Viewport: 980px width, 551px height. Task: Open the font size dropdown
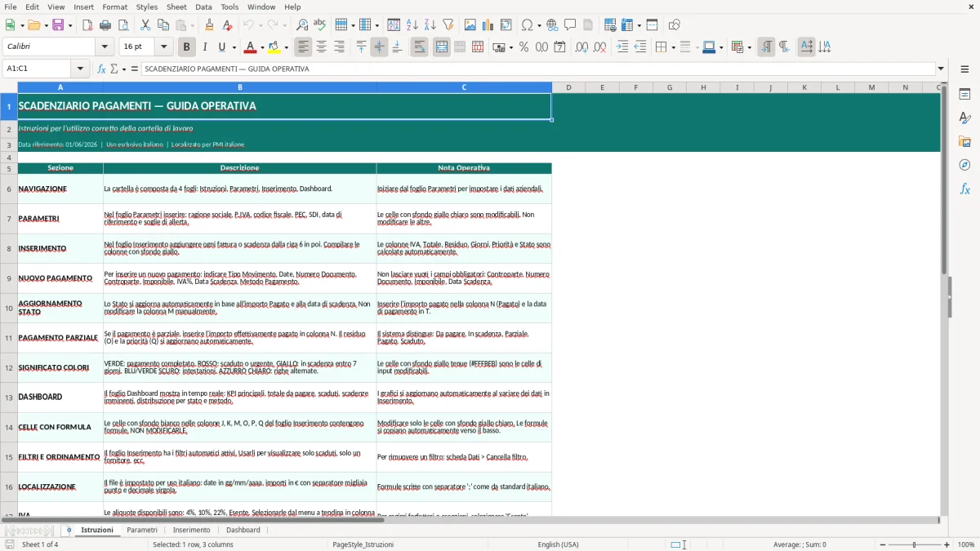(163, 47)
